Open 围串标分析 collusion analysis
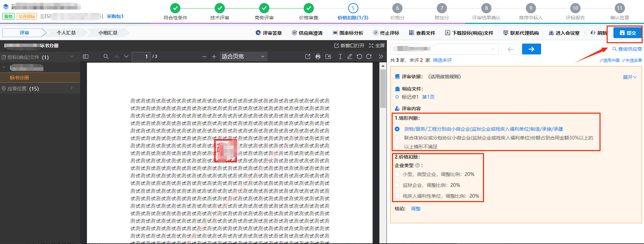 pyautogui.click(x=348, y=33)
